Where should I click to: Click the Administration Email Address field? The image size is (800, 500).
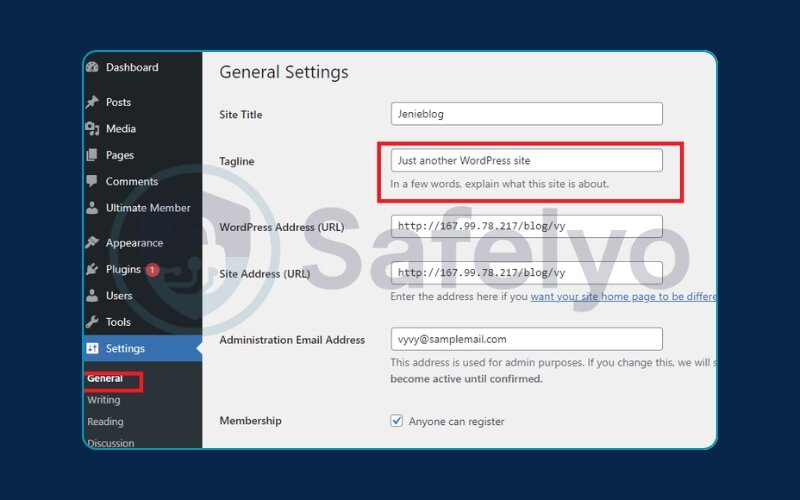[526, 339]
